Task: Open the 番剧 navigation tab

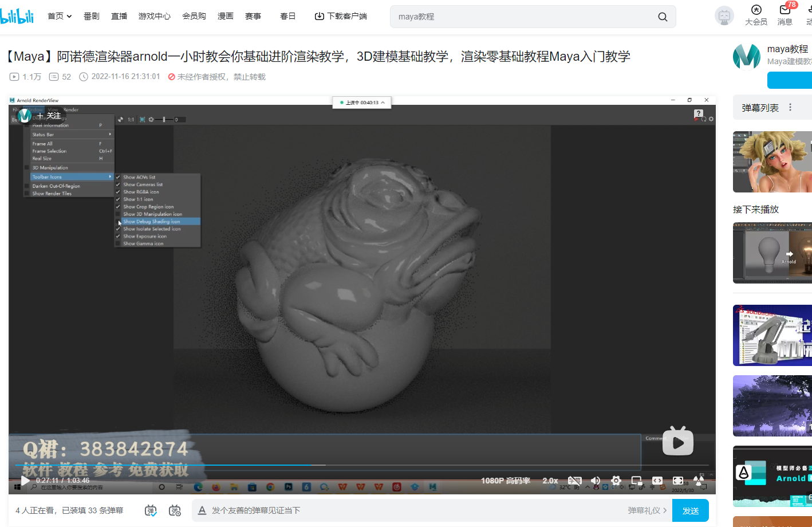Action: (x=92, y=16)
